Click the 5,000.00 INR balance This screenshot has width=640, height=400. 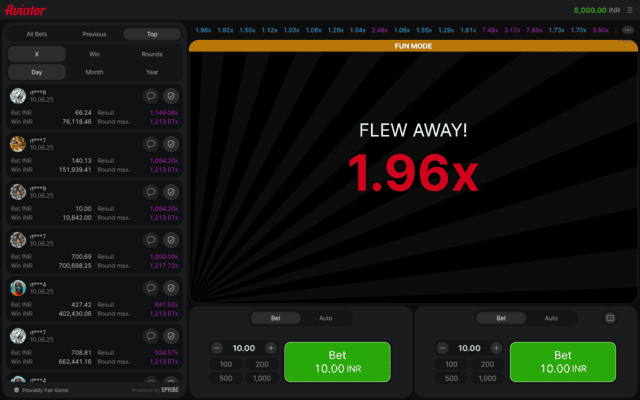[597, 10]
